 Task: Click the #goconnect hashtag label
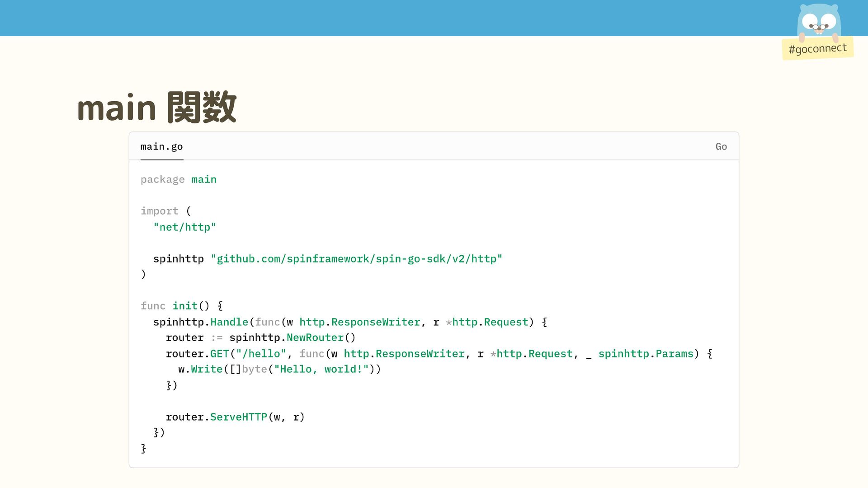coord(817,48)
